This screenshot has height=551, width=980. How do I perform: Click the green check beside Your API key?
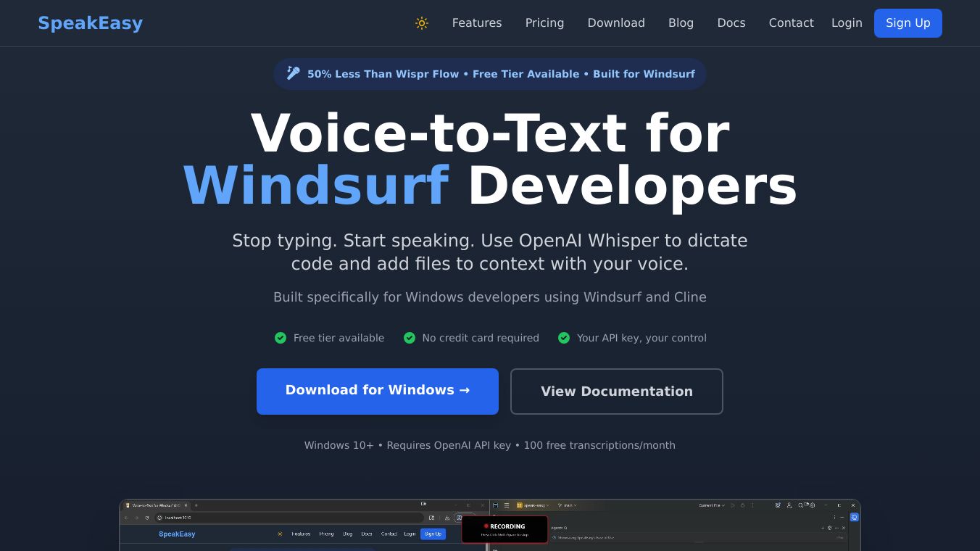point(564,338)
